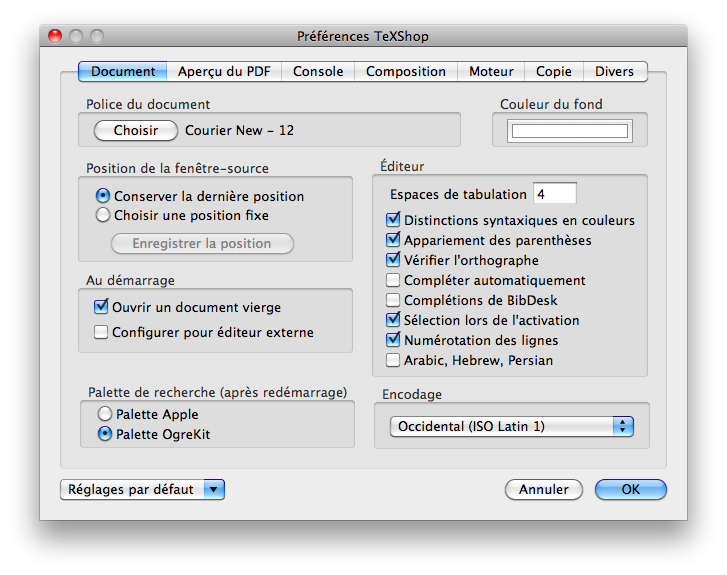Open the Couleur du fond color well
The image size is (727, 575).
(x=570, y=131)
